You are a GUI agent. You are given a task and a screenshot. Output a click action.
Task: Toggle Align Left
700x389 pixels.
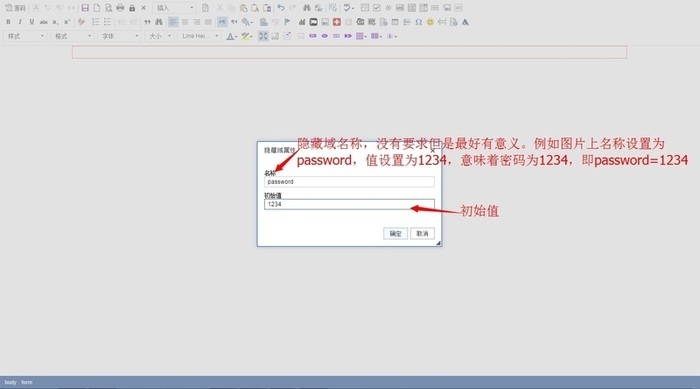point(173,22)
